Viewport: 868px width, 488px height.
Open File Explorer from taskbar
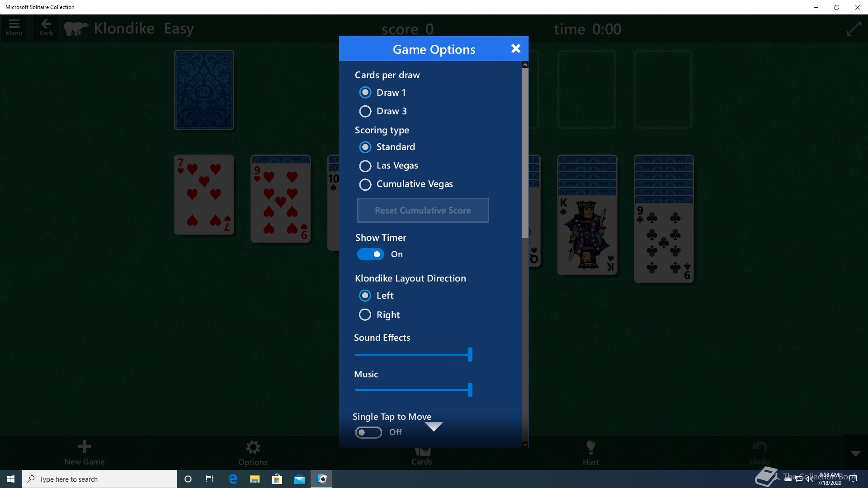pos(255,479)
